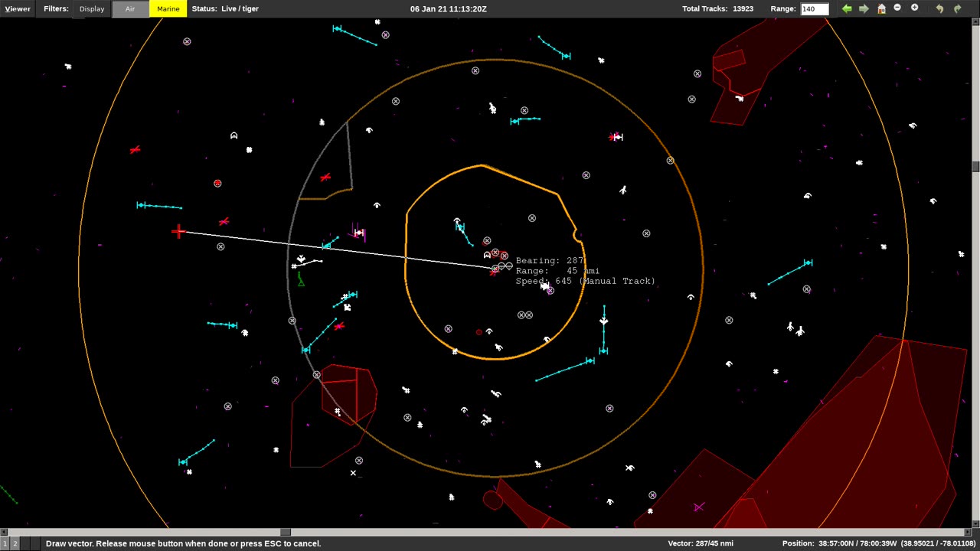Screen dimensions: 980x551
Task: Click the horizontal scrollbar thumb
Action: [286, 532]
